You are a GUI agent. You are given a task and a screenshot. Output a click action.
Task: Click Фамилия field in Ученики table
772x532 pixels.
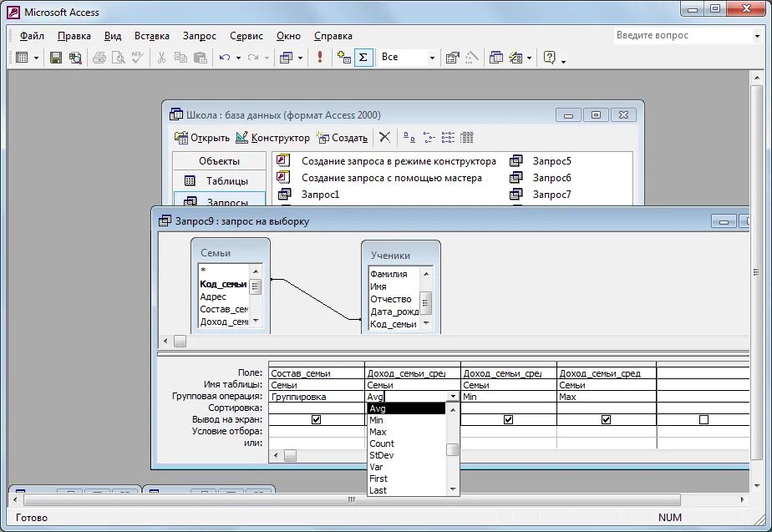pyautogui.click(x=389, y=274)
